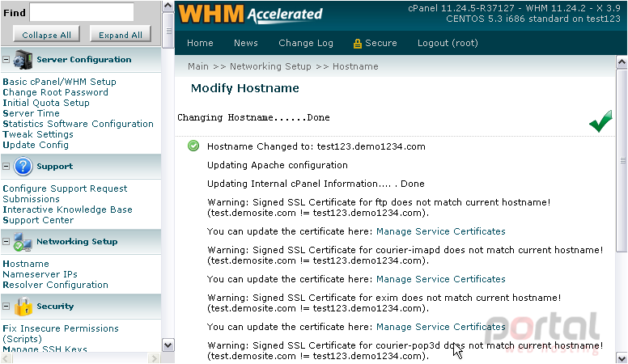This screenshot has width=628, height=364.
Task: Open the Change Log menu item
Action: [306, 43]
